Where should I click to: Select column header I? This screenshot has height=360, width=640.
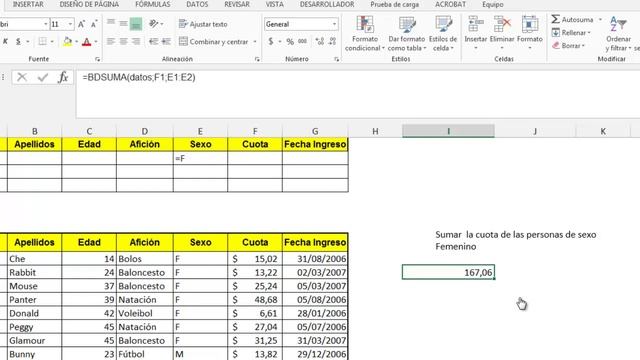[448, 131]
